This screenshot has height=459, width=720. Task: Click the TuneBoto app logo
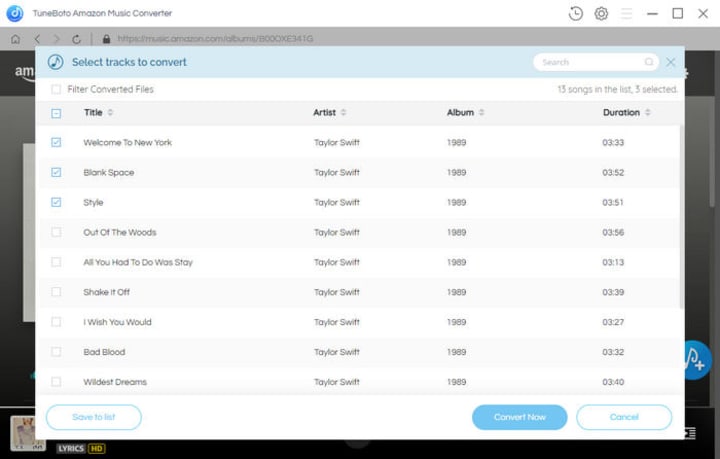coord(15,13)
